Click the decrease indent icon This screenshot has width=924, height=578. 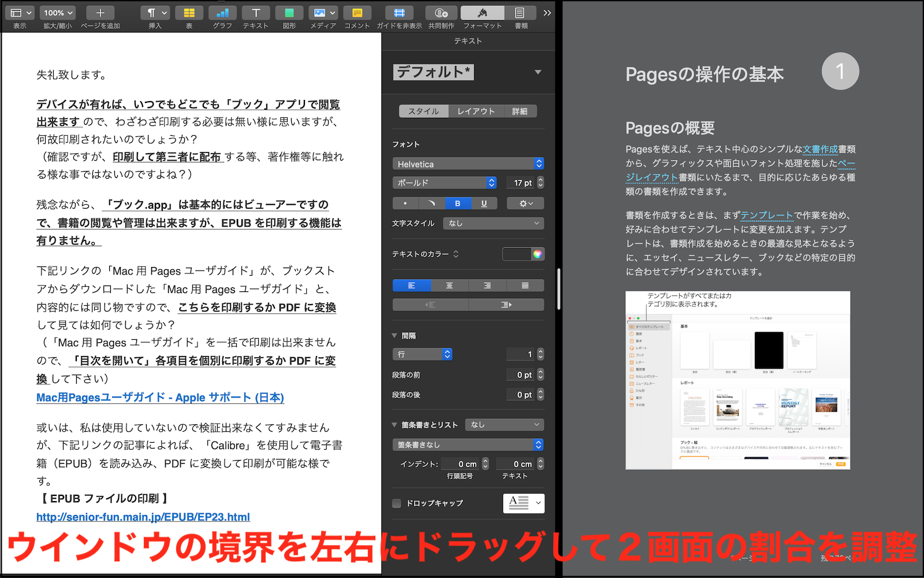[430, 305]
